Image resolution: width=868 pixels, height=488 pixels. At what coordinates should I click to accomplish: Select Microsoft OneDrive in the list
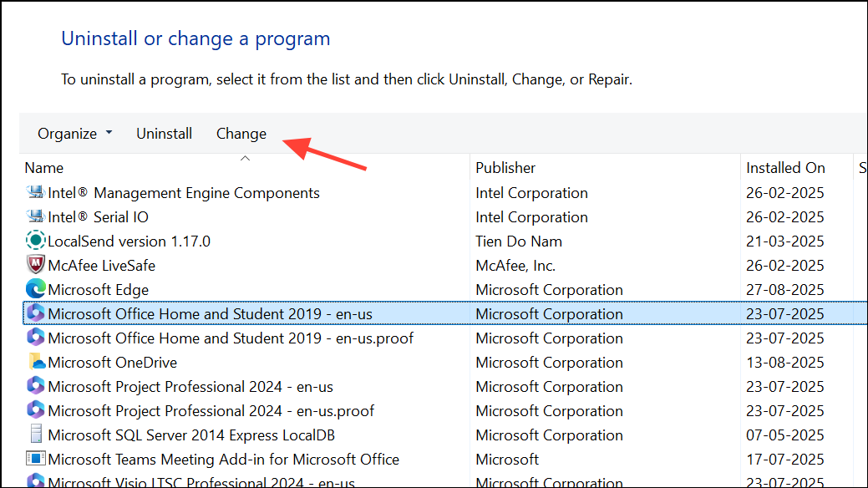113,363
